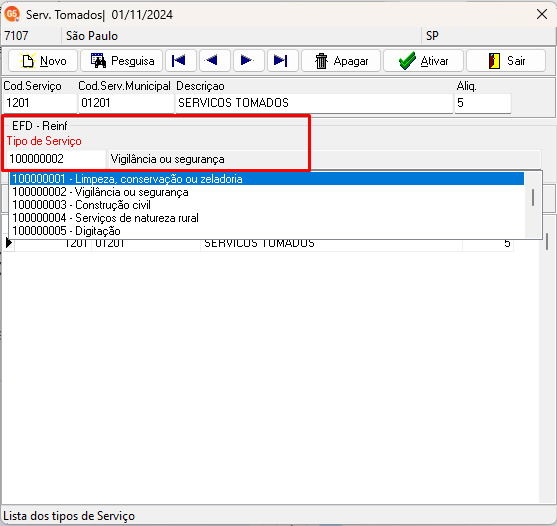The height and width of the screenshot is (526, 557).
Task: Open Pesquisa search with binoculars icon
Action: tap(121, 61)
